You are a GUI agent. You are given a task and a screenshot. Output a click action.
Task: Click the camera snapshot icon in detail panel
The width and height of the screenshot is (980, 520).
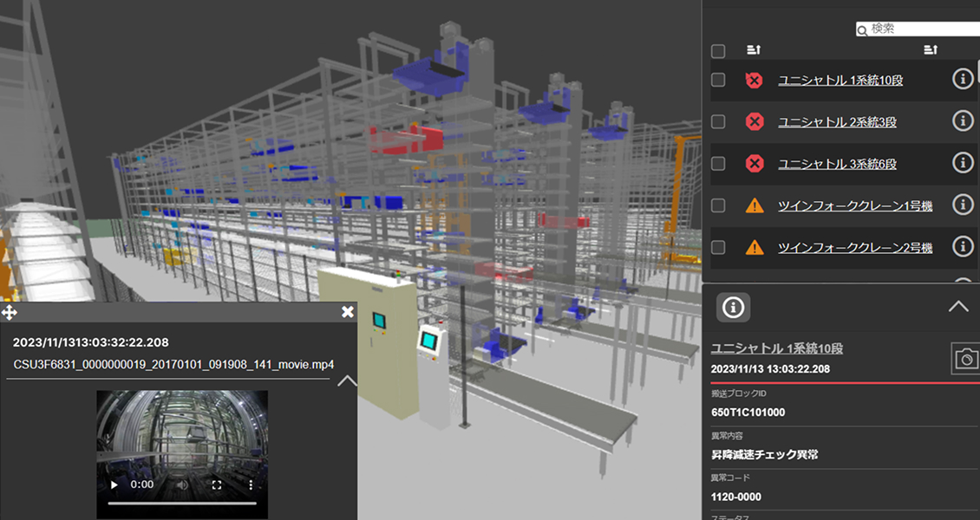pyautogui.click(x=964, y=358)
